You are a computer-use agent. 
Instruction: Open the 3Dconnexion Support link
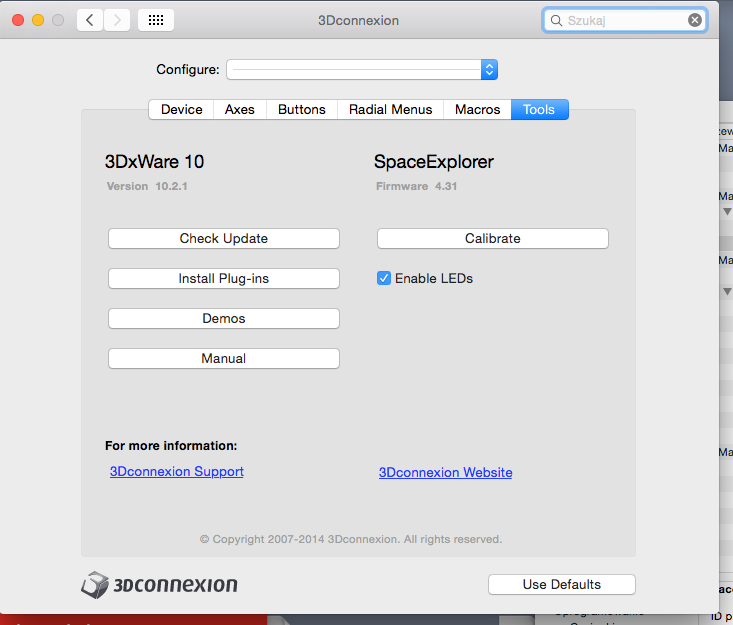177,472
